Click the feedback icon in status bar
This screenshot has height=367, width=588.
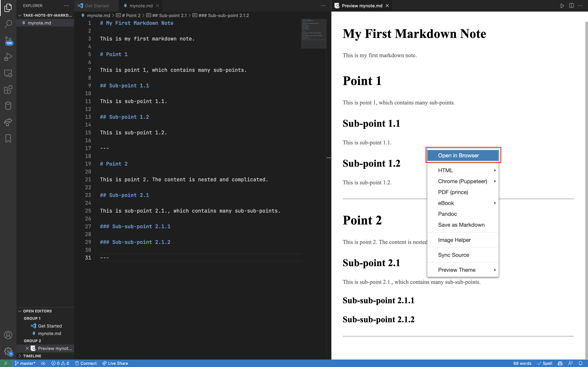[570, 363]
